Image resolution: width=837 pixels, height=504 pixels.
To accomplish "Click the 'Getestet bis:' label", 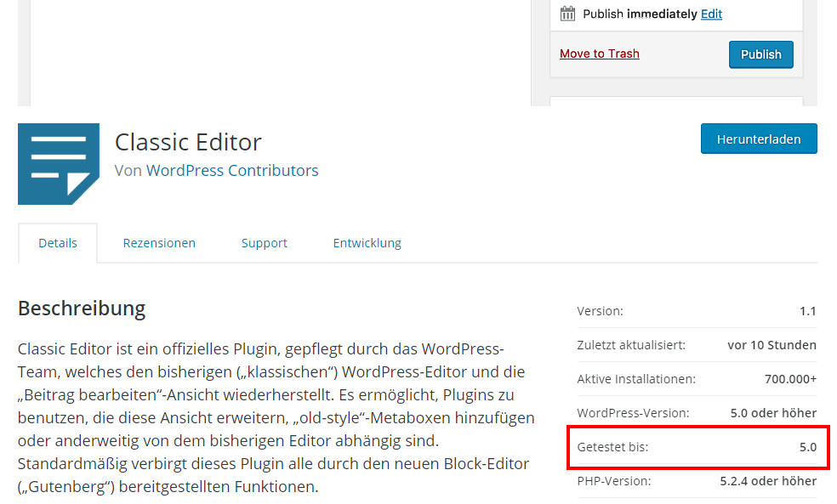I will tap(612, 447).
